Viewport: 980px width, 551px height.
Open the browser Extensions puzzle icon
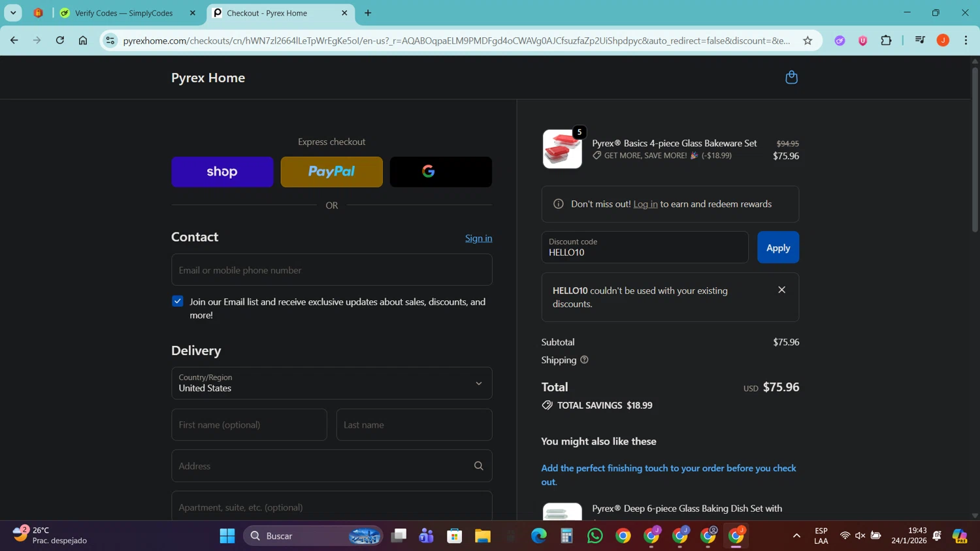coord(886,40)
